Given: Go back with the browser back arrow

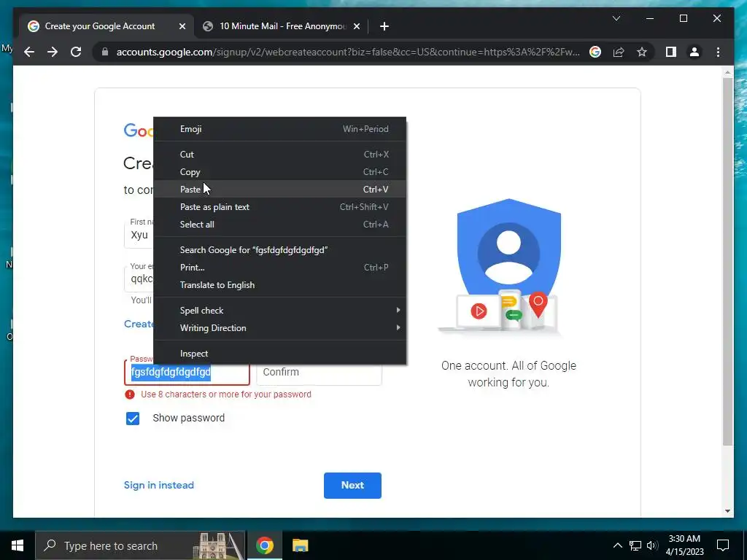Looking at the screenshot, I should pos(29,52).
